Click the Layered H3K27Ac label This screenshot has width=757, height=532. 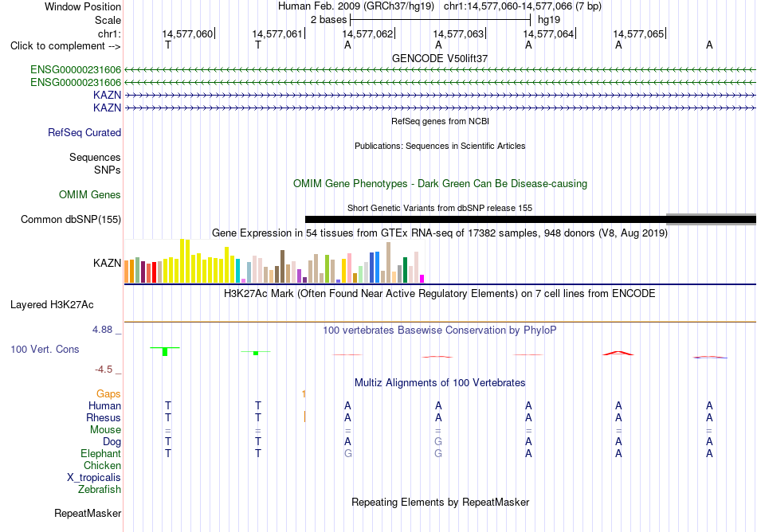tap(52, 305)
